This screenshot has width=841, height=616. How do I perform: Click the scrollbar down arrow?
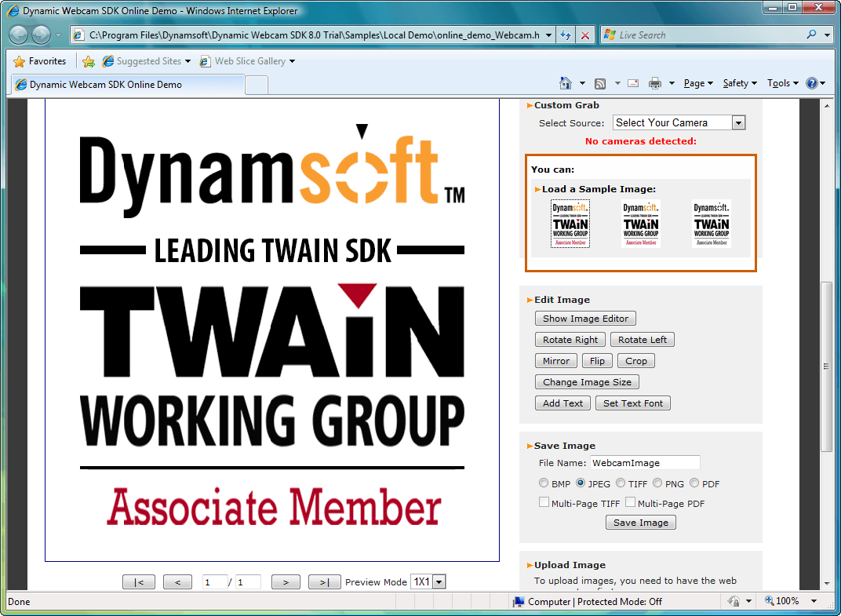click(827, 585)
